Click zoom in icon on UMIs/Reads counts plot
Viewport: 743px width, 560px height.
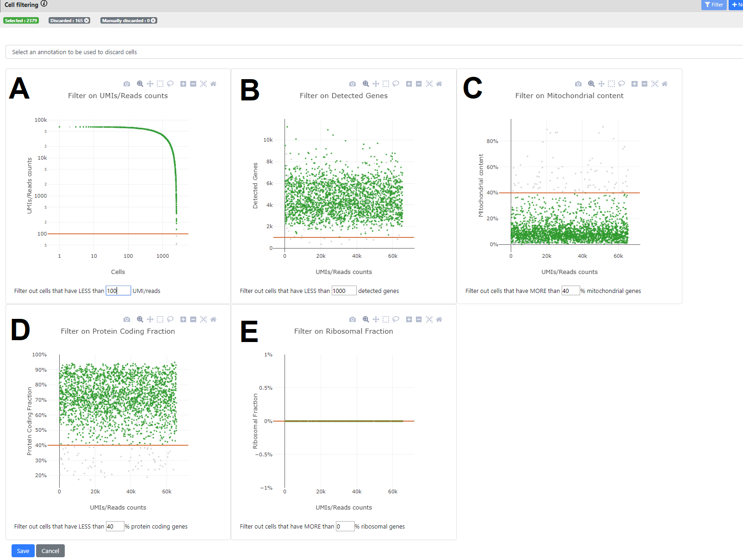(x=183, y=84)
